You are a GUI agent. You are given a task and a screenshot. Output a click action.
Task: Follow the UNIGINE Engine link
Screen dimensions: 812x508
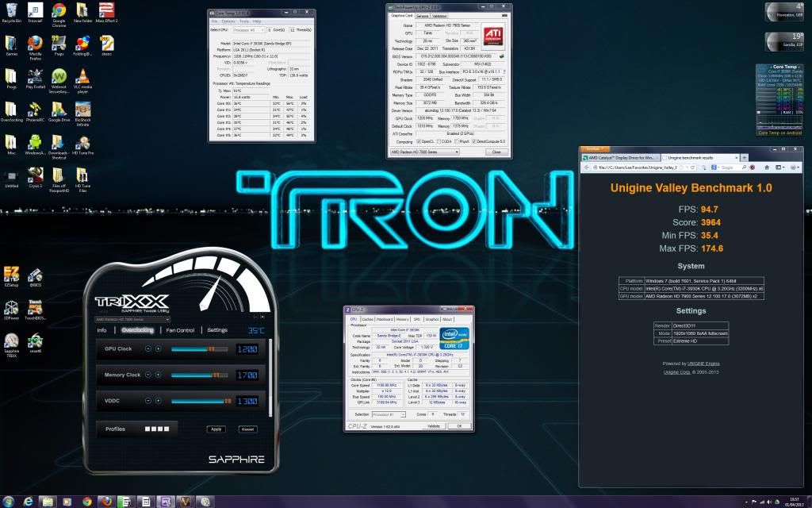coord(703,364)
